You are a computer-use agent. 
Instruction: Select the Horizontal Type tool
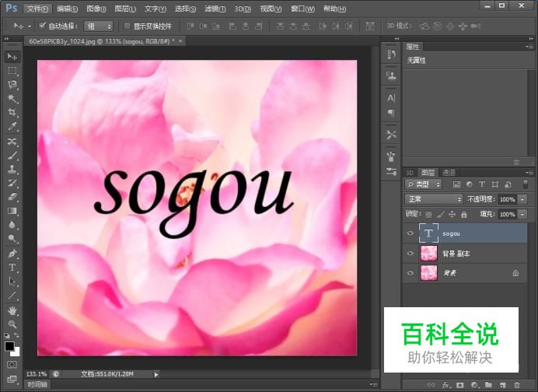12,268
